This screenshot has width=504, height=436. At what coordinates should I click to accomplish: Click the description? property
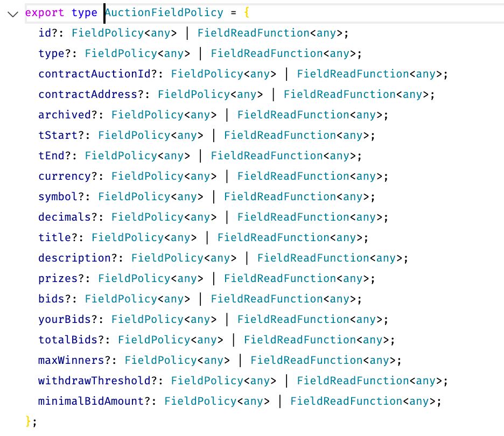click(x=78, y=258)
